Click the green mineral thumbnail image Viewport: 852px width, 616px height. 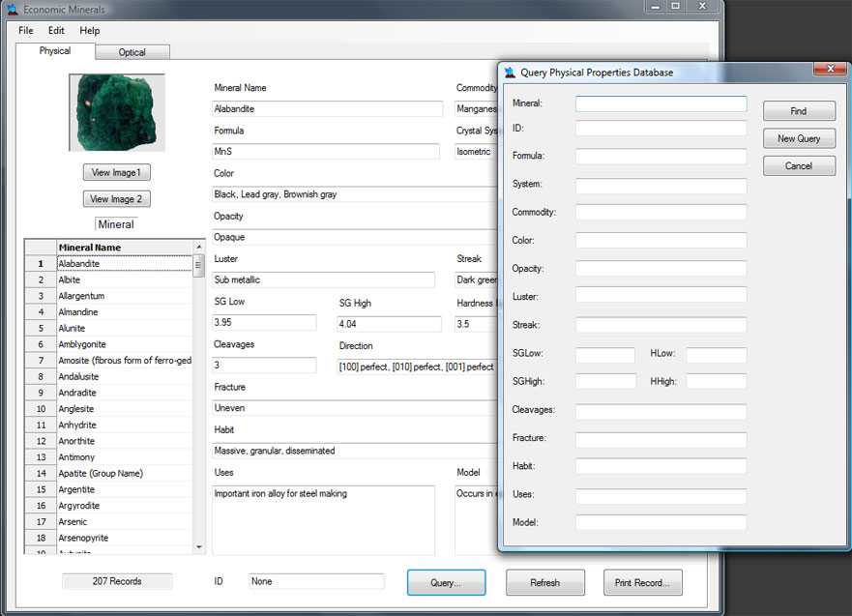(x=117, y=112)
